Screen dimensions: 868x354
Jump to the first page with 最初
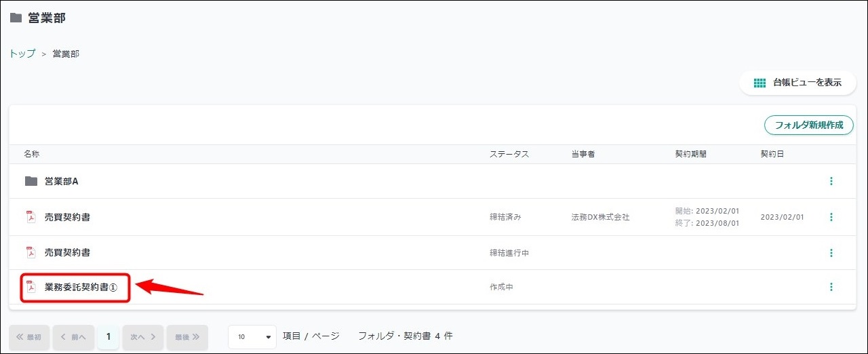pyautogui.click(x=29, y=336)
